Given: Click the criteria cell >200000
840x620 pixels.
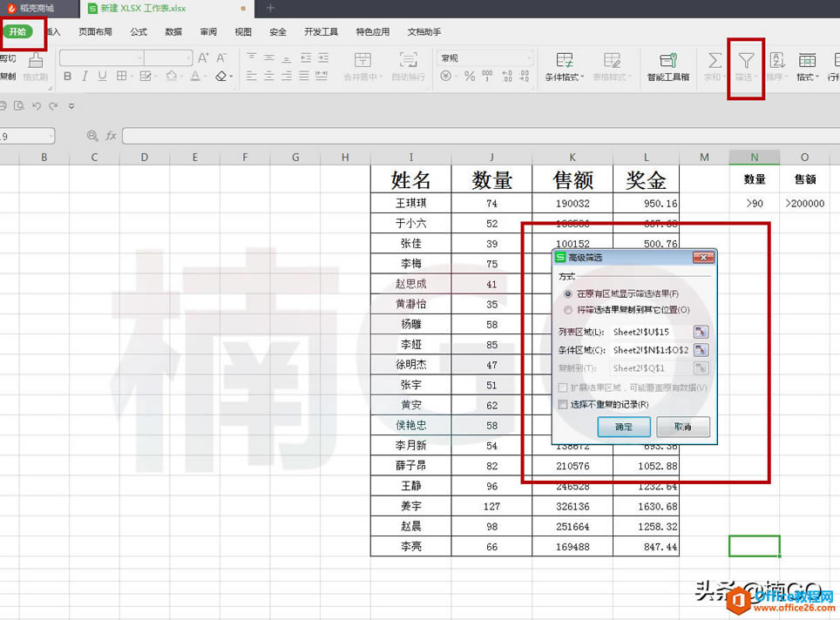Looking at the screenshot, I should (x=804, y=204).
